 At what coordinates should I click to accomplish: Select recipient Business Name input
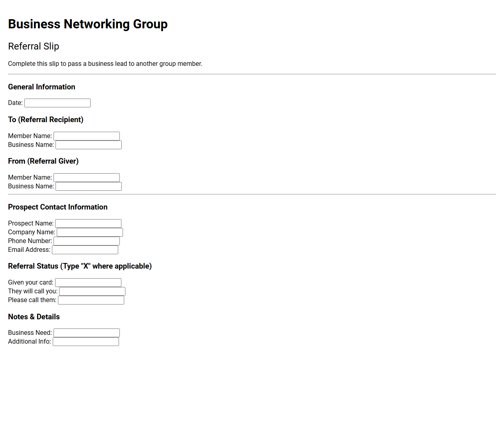click(89, 145)
